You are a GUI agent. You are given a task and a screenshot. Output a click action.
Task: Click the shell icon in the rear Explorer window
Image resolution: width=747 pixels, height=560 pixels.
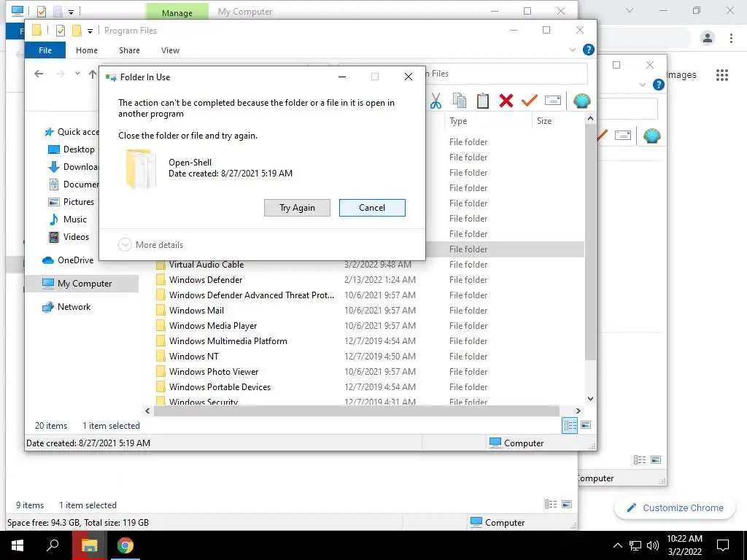pyautogui.click(x=651, y=136)
